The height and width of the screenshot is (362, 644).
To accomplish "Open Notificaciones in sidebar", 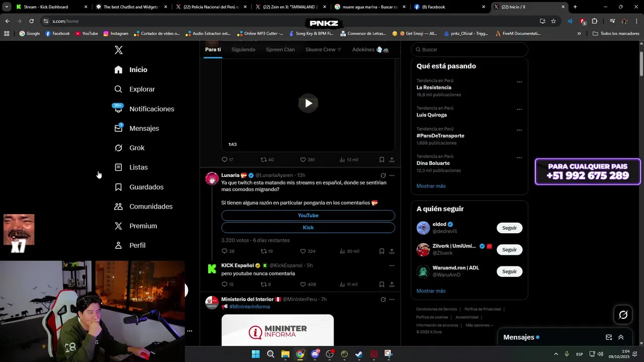I will 144,109.
